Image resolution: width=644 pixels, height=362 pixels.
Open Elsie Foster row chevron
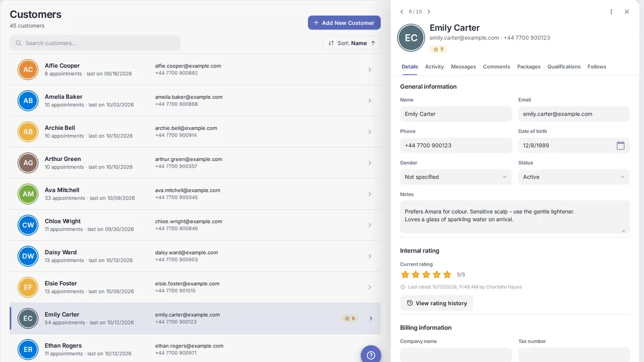(370, 287)
